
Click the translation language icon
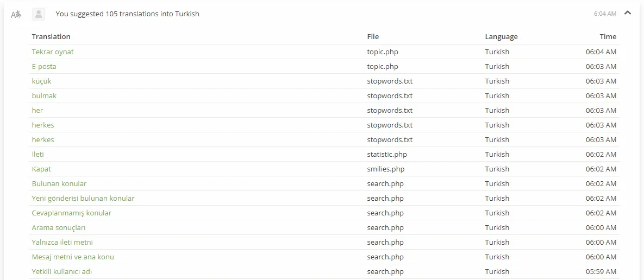click(x=16, y=15)
